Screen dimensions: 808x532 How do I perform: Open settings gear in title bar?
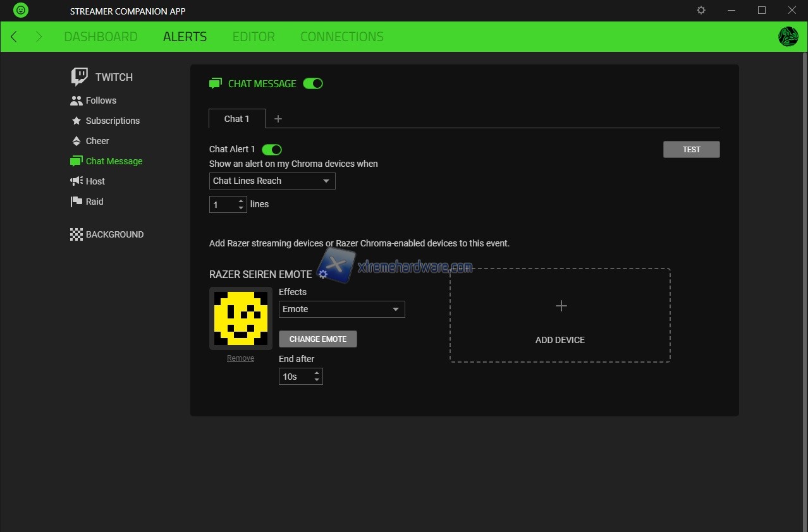tap(701, 11)
